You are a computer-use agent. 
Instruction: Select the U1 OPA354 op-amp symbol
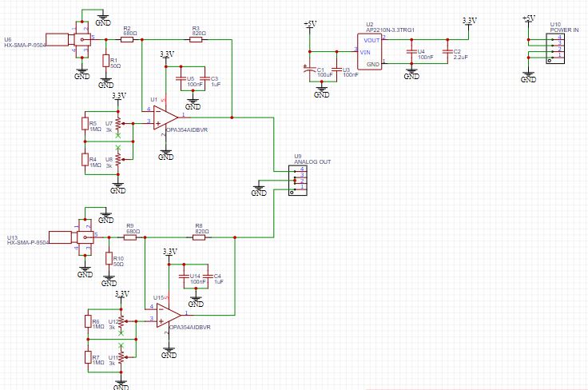(x=165, y=117)
